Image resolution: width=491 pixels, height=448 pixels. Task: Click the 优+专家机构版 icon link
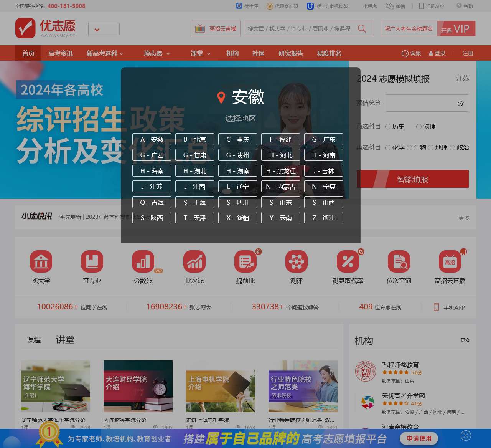327,6
